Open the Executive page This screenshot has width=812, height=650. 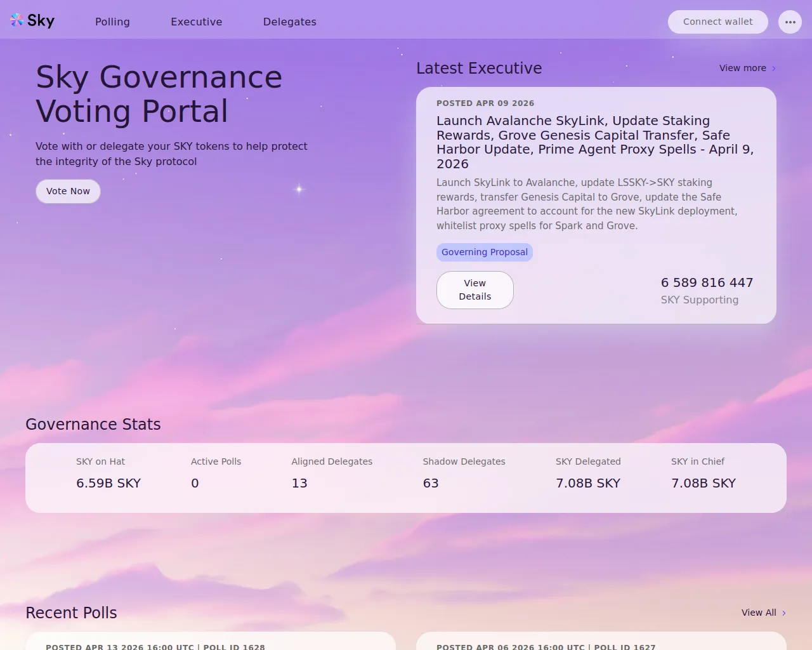point(197,22)
